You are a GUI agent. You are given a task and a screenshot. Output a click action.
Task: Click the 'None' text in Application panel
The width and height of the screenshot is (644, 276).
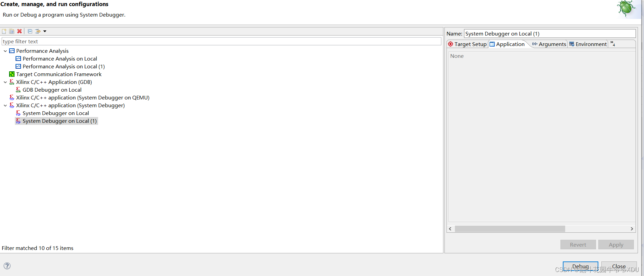coord(457,56)
